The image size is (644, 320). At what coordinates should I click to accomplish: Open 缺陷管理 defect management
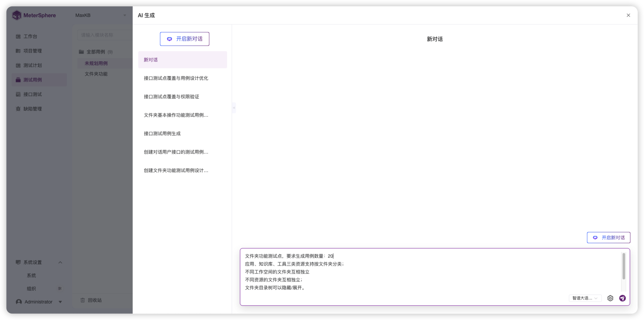(33, 109)
